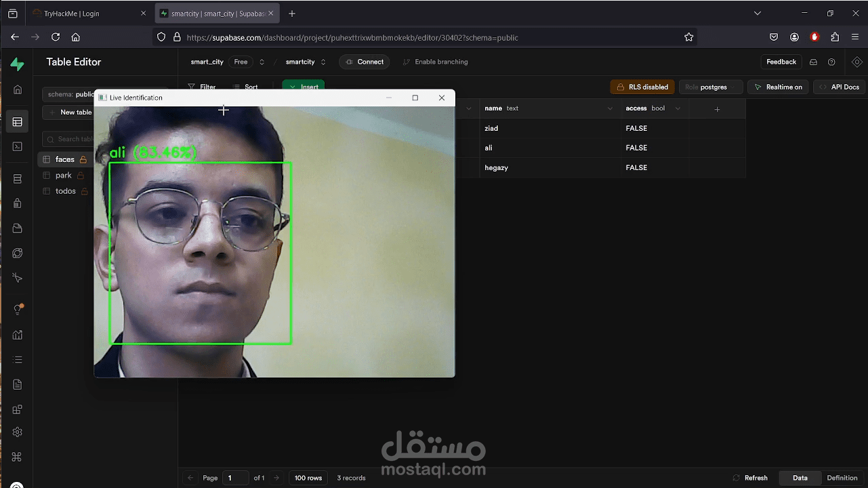Open the Firefox application hamburger menu
The height and width of the screenshot is (488, 868).
(855, 37)
